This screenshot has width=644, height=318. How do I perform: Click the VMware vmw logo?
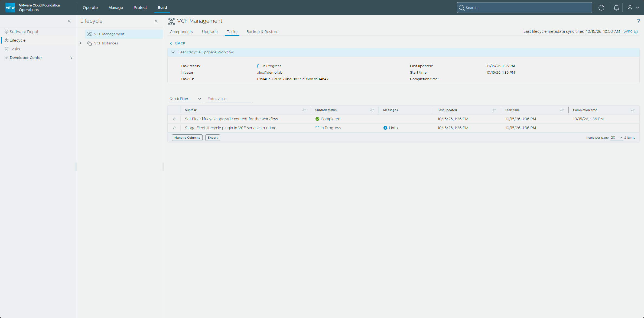click(10, 7)
